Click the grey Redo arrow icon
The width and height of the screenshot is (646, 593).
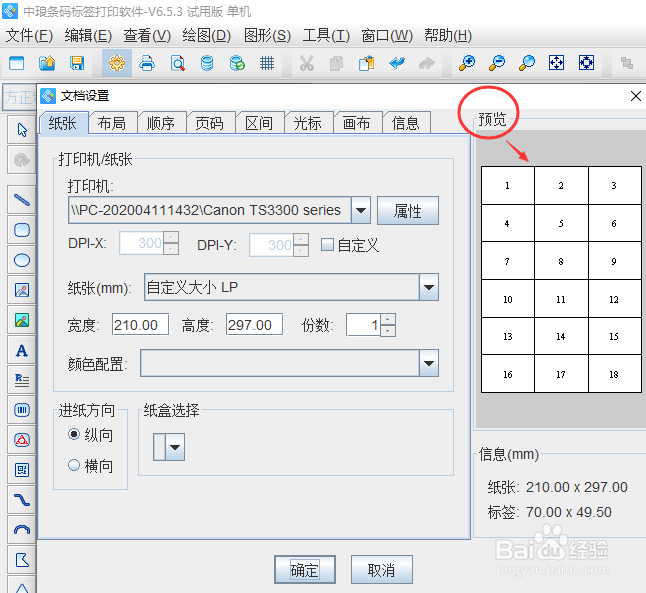[x=427, y=63]
